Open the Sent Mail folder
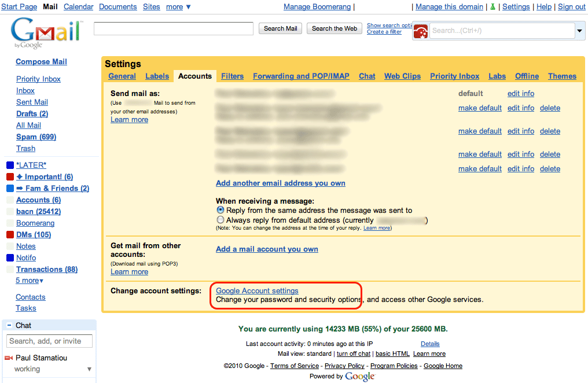 click(x=32, y=102)
